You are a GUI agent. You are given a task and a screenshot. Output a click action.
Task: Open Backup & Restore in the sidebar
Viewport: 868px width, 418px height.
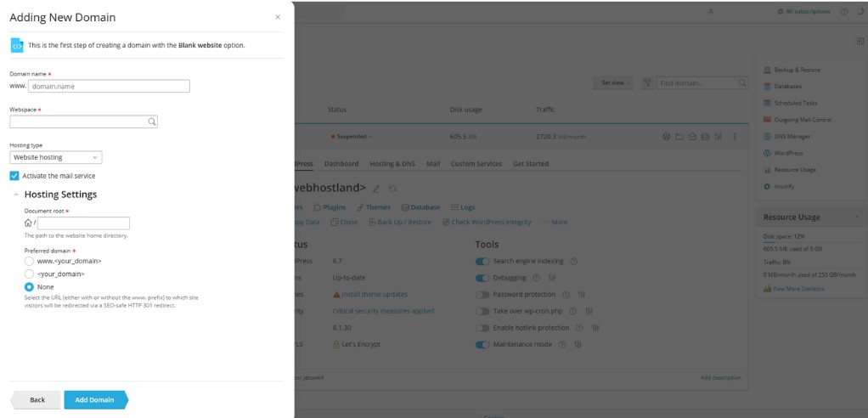tap(792, 70)
